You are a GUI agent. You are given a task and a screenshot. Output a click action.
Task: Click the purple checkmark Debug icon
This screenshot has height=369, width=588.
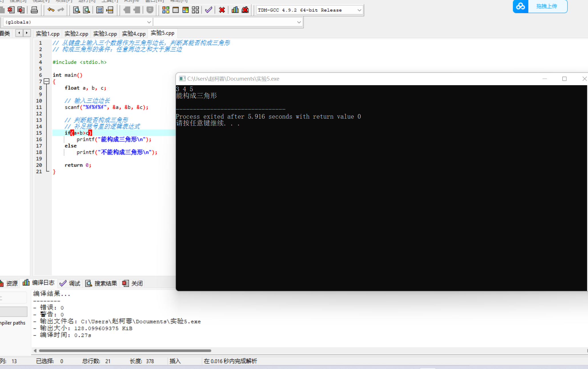208,10
